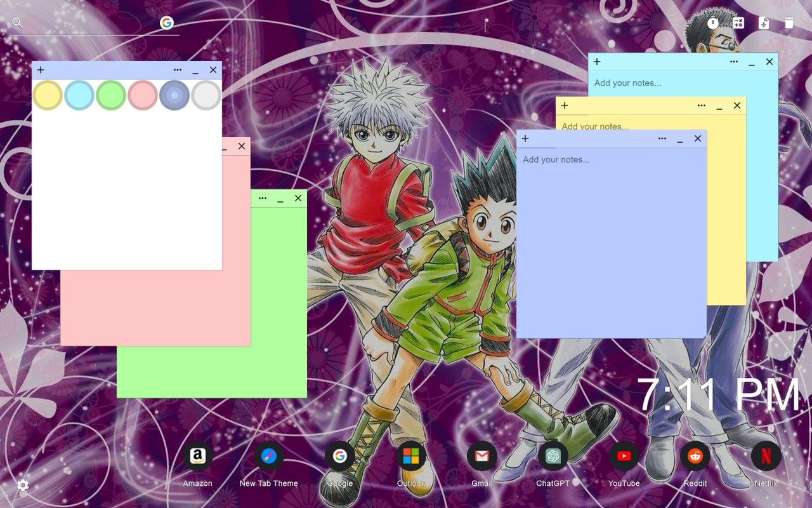Open the Outlook shortcut icon
812x508 pixels.
coord(411,456)
